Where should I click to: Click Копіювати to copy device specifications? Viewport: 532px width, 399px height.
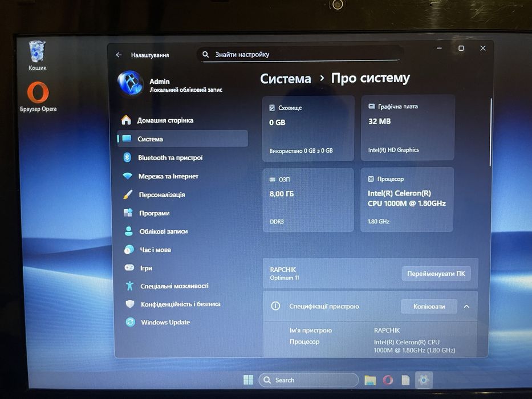[x=429, y=307]
